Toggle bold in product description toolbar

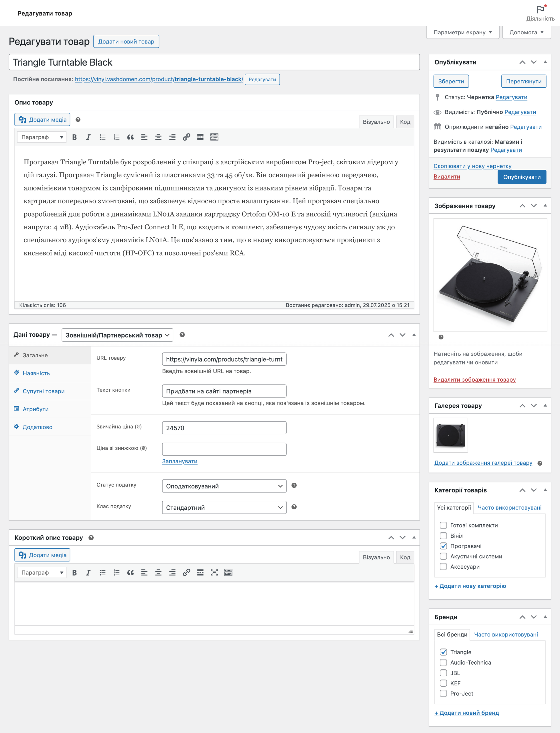[74, 137]
